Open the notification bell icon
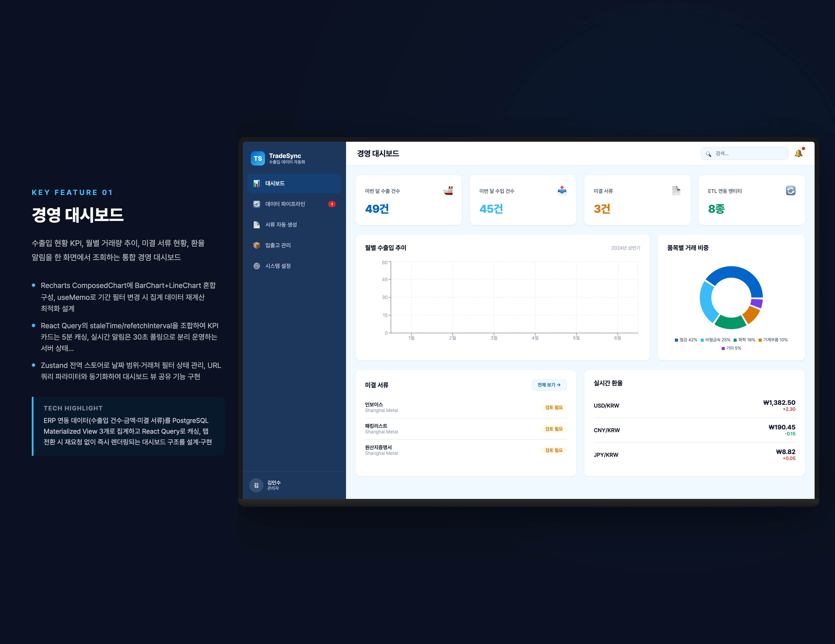The image size is (835, 644). point(798,153)
